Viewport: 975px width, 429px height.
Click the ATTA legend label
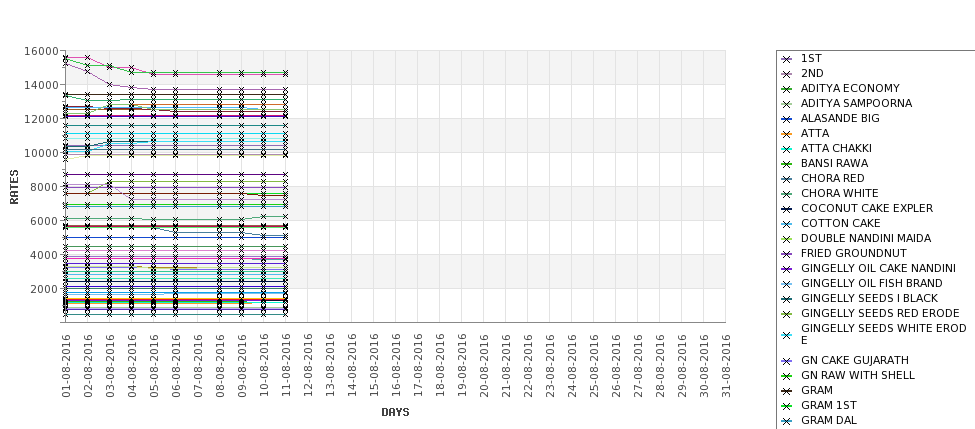tap(815, 133)
